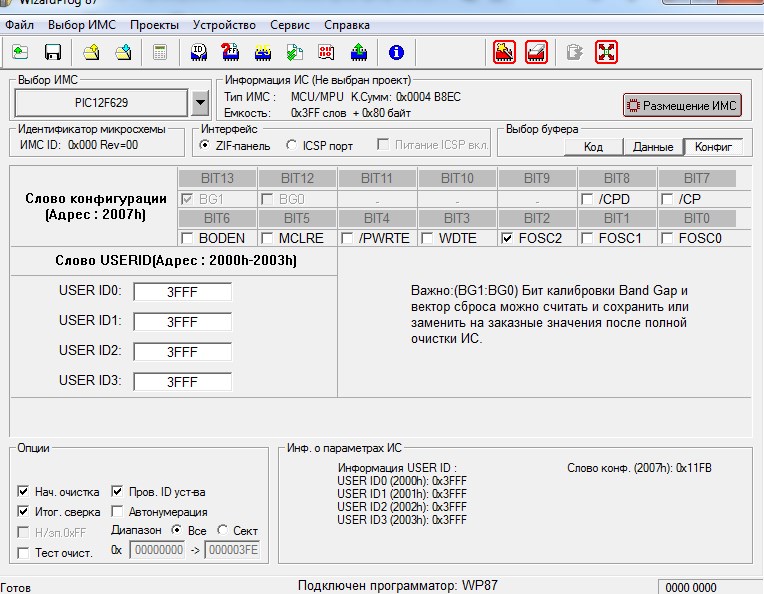Click the BIT13 column header
The image size is (764, 594).
tap(217, 178)
